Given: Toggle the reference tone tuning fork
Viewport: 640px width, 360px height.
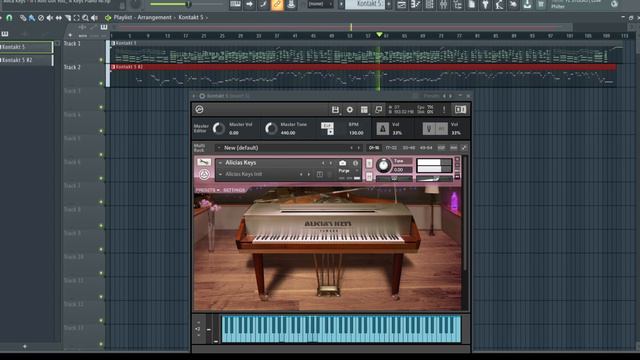Looking at the screenshot, I should click(429, 129).
